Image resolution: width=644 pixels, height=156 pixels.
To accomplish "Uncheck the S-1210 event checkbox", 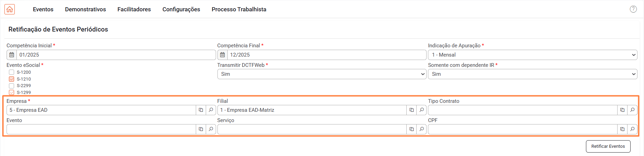I will [12, 79].
